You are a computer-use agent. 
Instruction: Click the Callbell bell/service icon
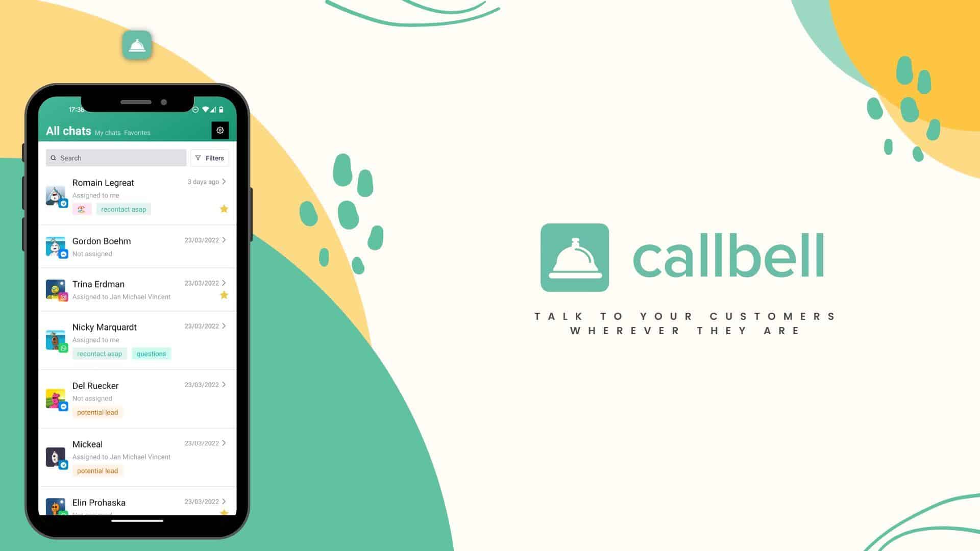[x=575, y=258]
